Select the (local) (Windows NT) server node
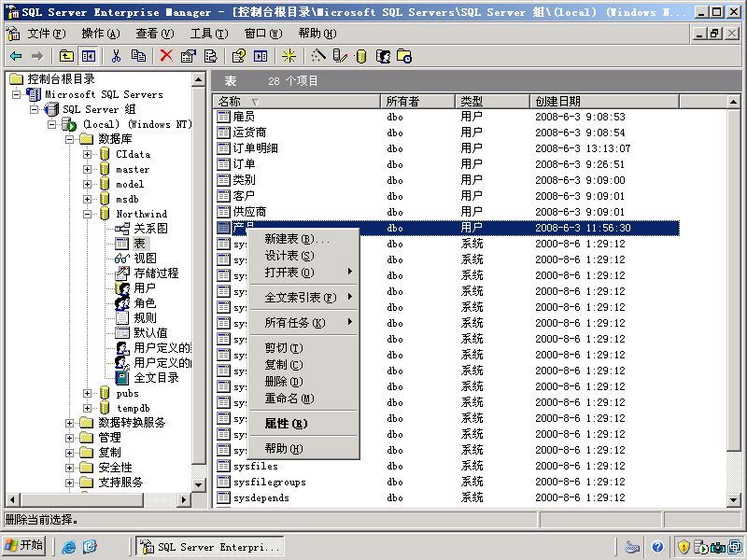 (x=137, y=124)
